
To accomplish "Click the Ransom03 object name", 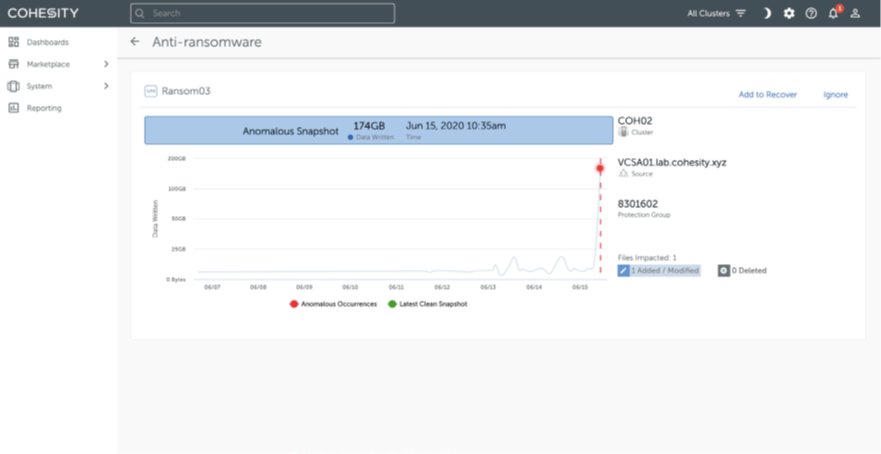I will (186, 91).
